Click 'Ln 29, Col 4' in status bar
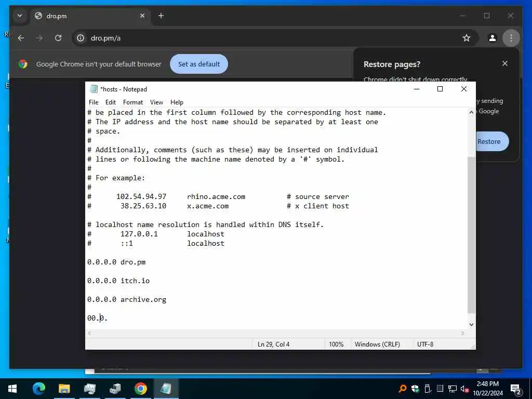This screenshot has width=532, height=399. (x=273, y=344)
